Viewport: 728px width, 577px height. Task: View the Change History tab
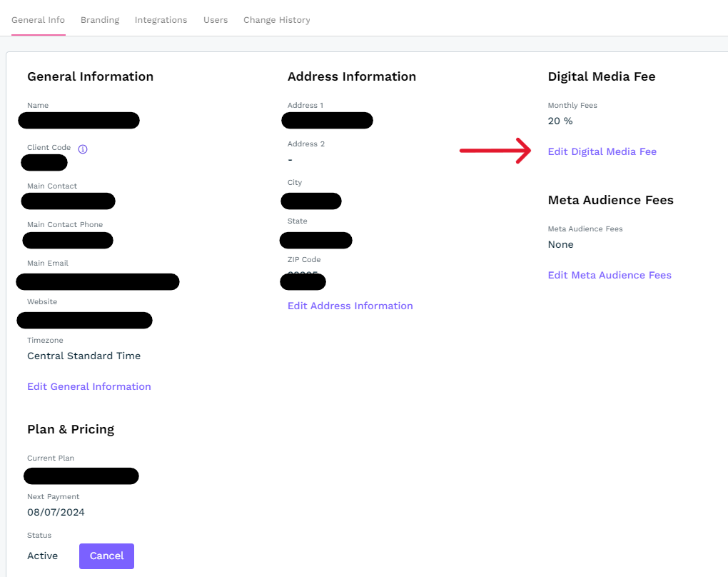[x=276, y=20]
